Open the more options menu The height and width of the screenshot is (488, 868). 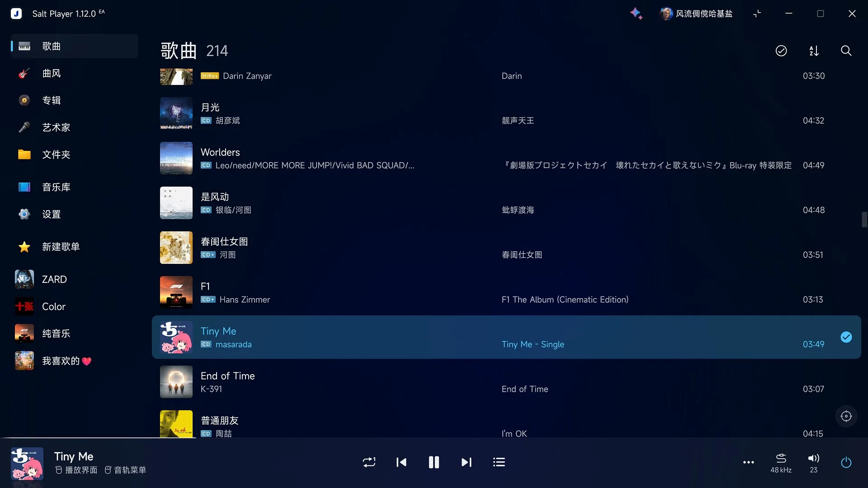point(749,462)
